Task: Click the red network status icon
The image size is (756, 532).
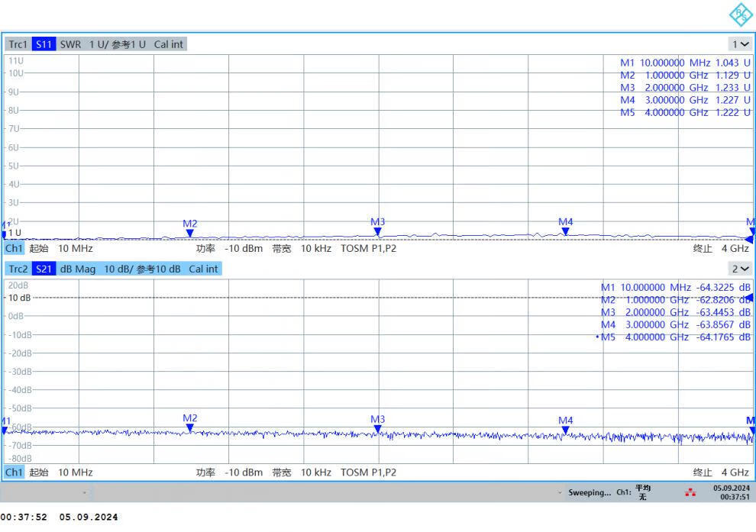Action: 690,492
